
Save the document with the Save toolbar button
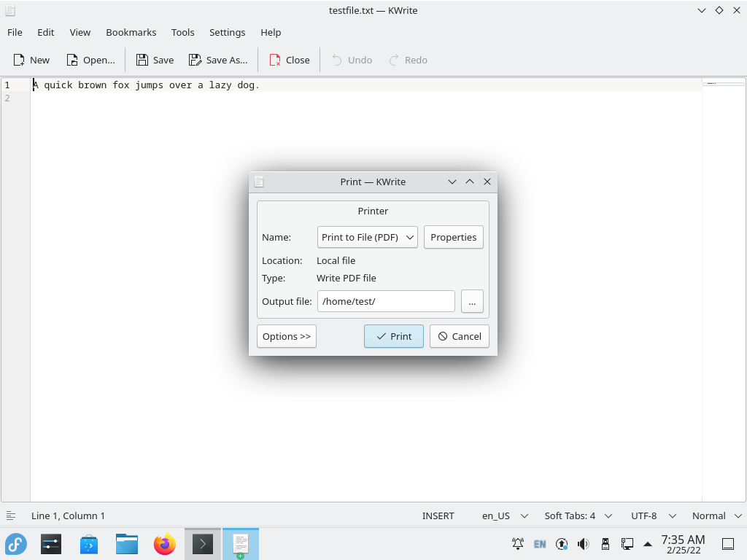[155, 60]
